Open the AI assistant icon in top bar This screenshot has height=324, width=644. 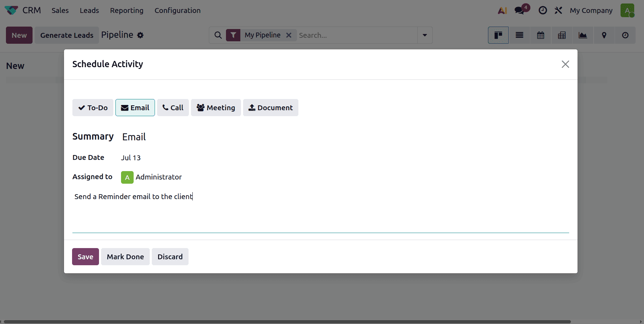[x=502, y=10]
